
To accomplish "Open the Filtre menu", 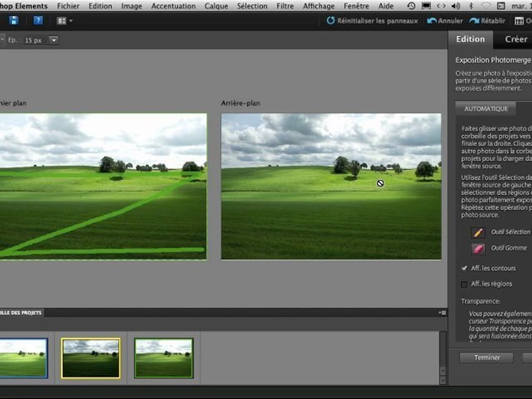I will coord(285,6).
